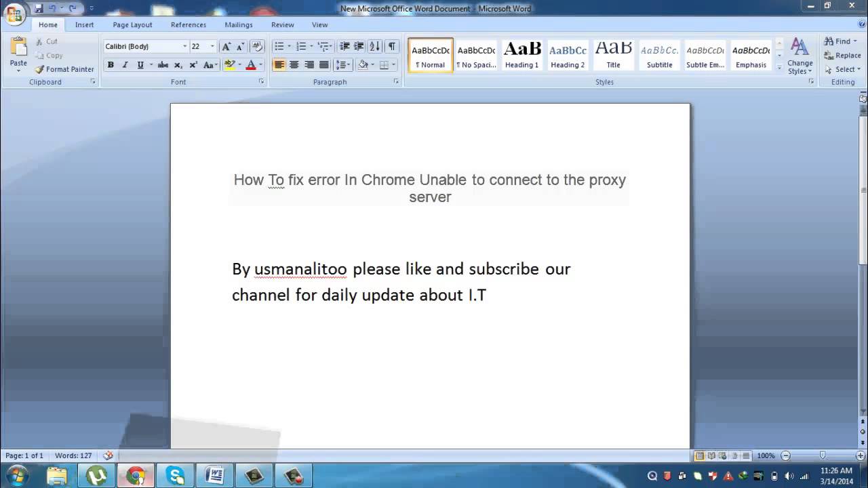868x488 pixels.
Task: Switch to Draft view
Action: 746,455
